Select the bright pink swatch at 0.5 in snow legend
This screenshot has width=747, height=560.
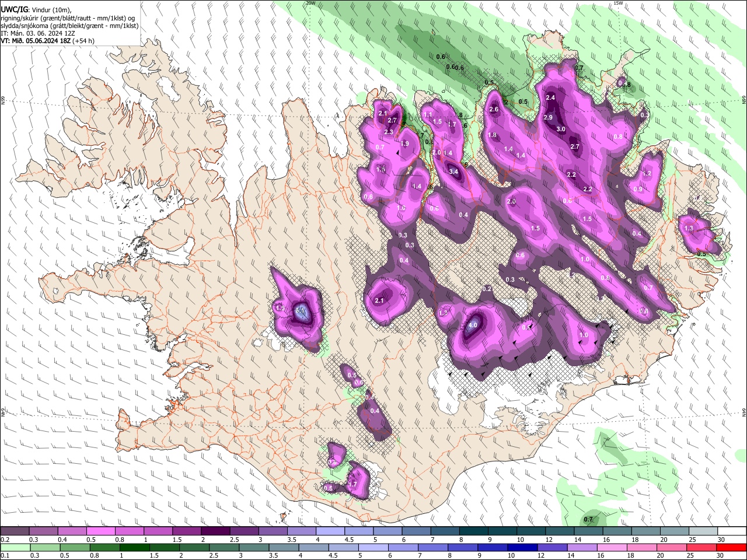100,531
